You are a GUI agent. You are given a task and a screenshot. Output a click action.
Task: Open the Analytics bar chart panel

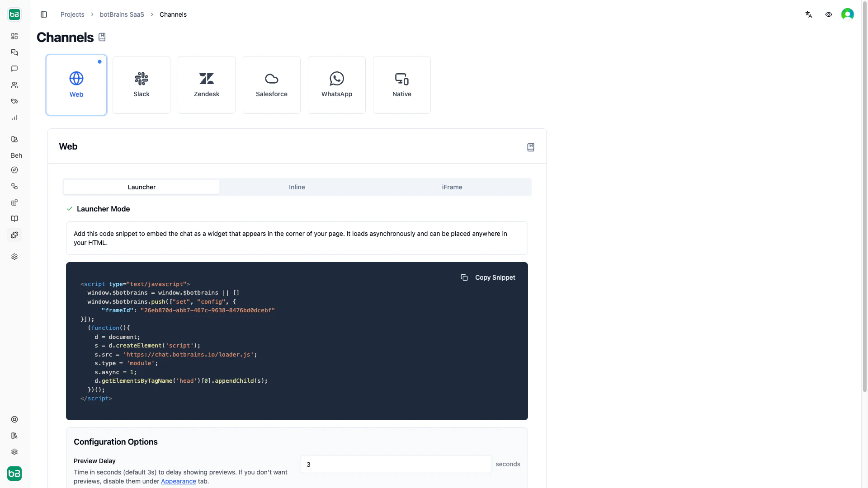(14, 117)
